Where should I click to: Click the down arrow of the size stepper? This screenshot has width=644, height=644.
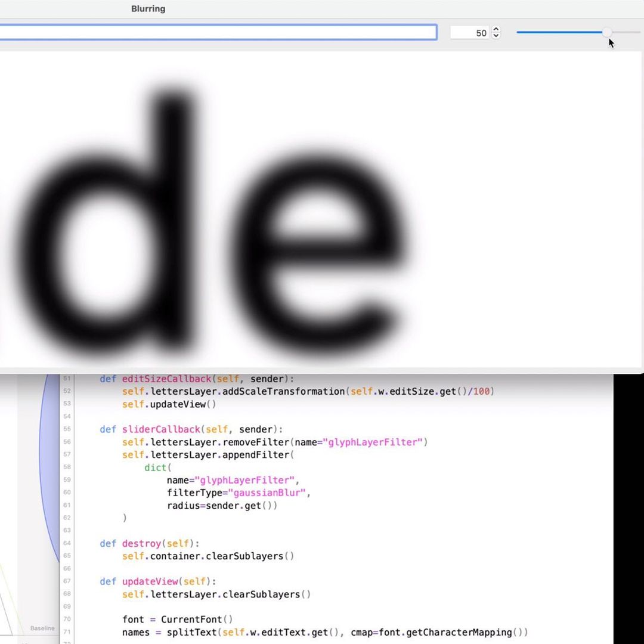click(496, 36)
